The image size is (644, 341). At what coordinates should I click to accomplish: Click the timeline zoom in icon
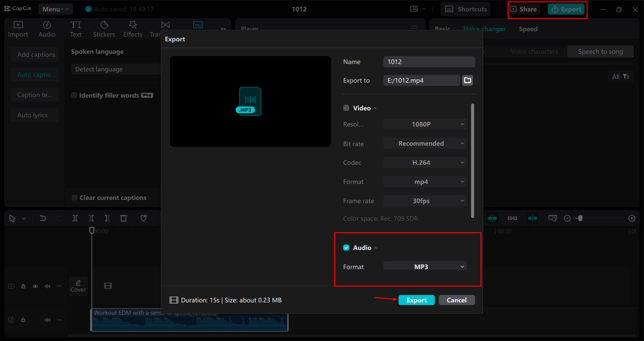tap(632, 218)
